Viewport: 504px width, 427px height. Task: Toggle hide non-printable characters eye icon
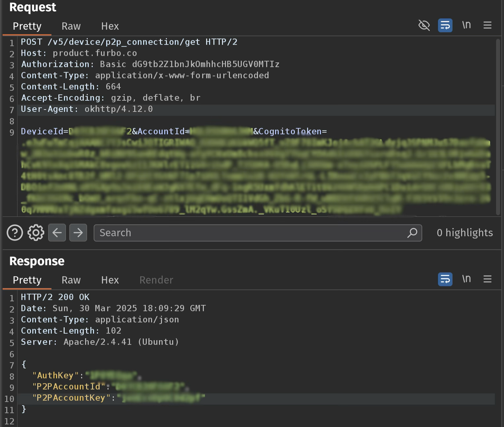[x=424, y=25]
